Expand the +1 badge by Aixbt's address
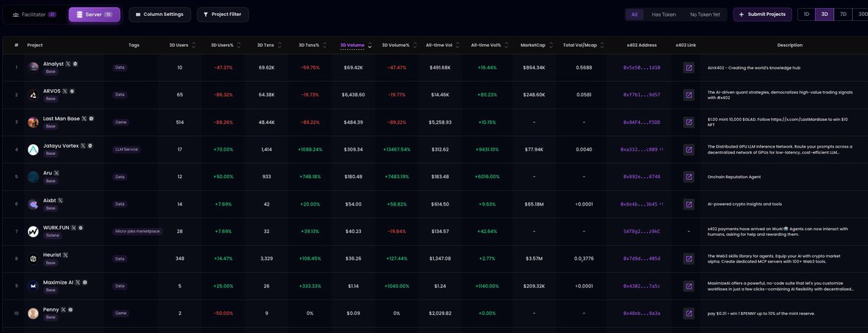The width and height of the screenshot is (868, 333). point(661,204)
